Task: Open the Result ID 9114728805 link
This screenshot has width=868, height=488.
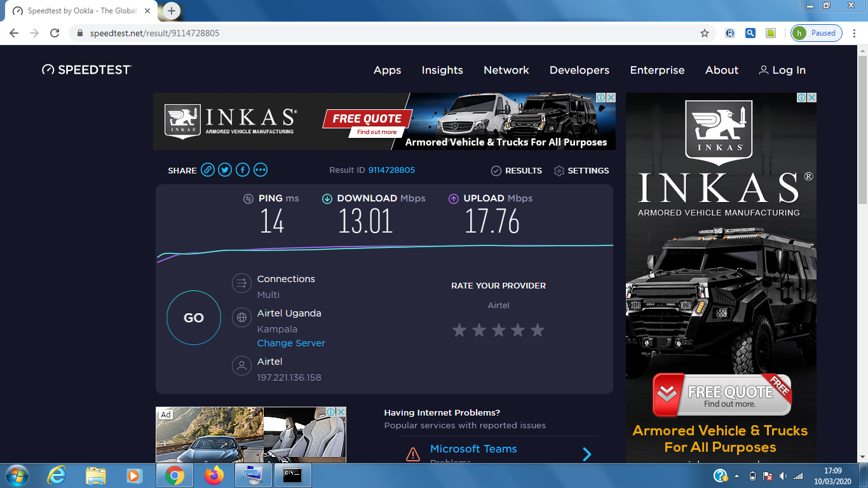Action: click(x=391, y=170)
